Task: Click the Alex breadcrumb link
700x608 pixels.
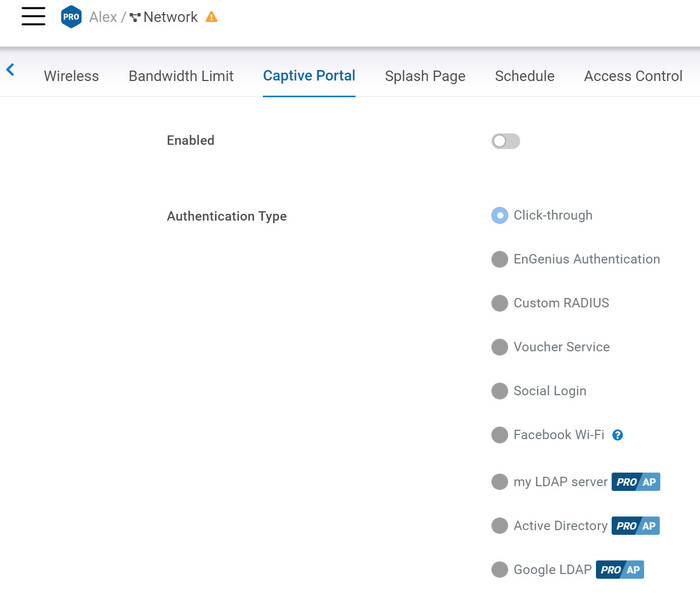Action: [x=103, y=17]
